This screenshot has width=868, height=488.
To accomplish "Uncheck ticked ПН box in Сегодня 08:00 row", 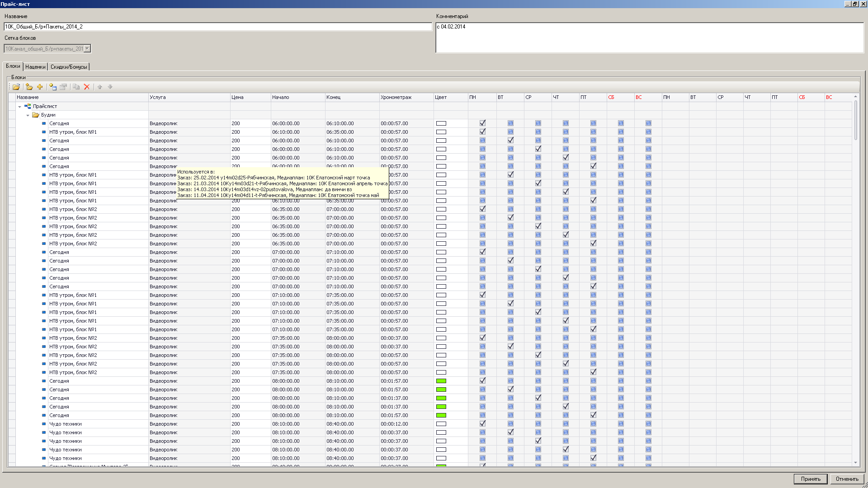I will (482, 381).
